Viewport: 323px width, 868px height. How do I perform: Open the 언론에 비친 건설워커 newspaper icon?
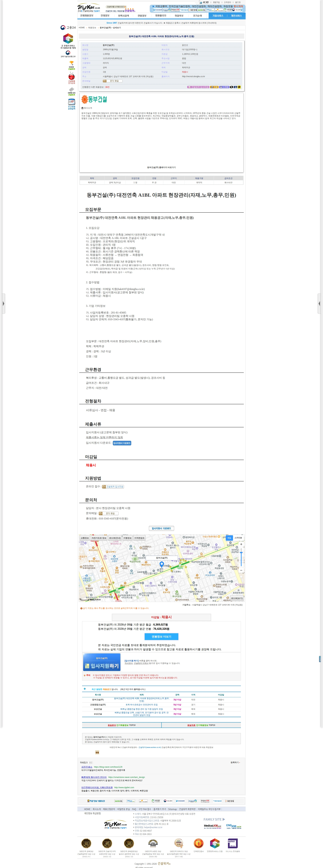[71, 92]
